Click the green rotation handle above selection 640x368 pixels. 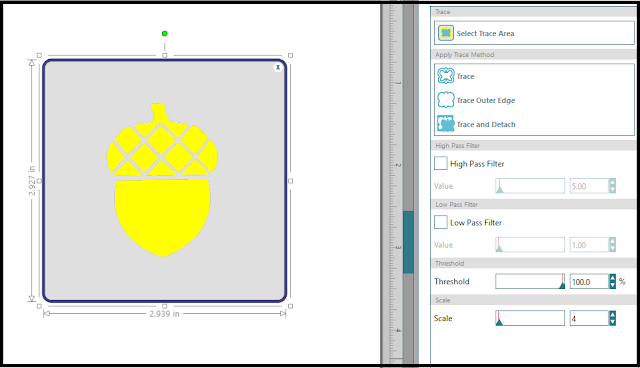pos(164,33)
